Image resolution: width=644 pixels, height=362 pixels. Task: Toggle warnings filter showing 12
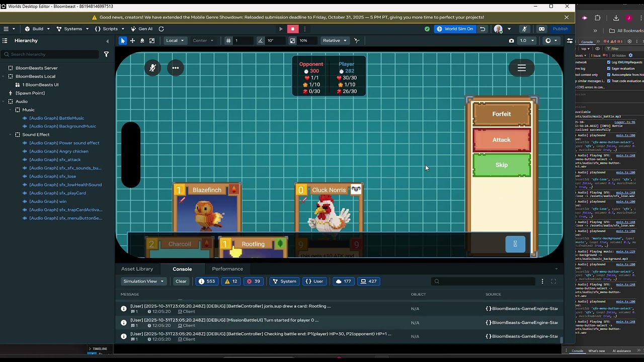click(x=231, y=282)
